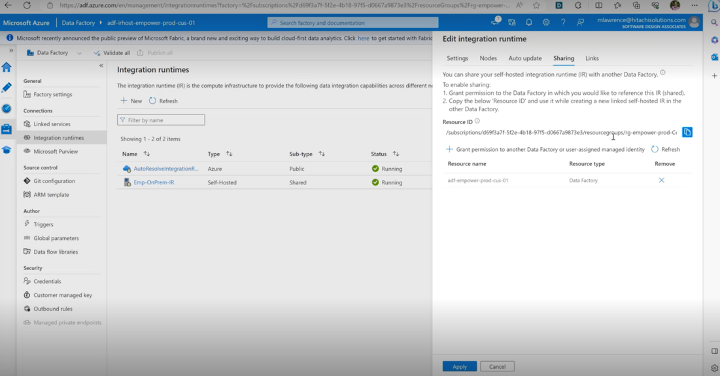Click adf-empower-prod-cus-01 resource name
This screenshot has height=376, width=720.
(x=478, y=180)
